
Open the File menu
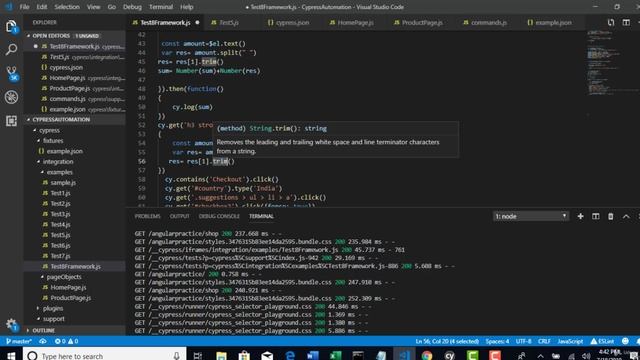click(24, 7)
